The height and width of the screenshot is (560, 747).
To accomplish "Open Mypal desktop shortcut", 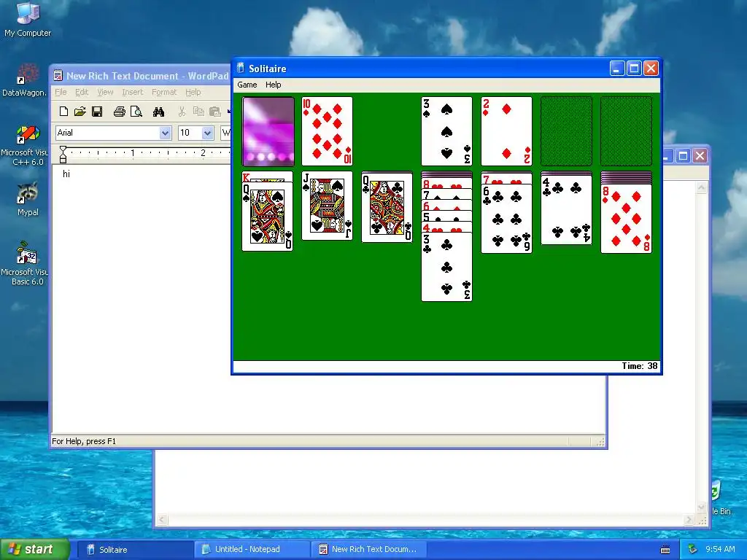I will pos(28,199).
